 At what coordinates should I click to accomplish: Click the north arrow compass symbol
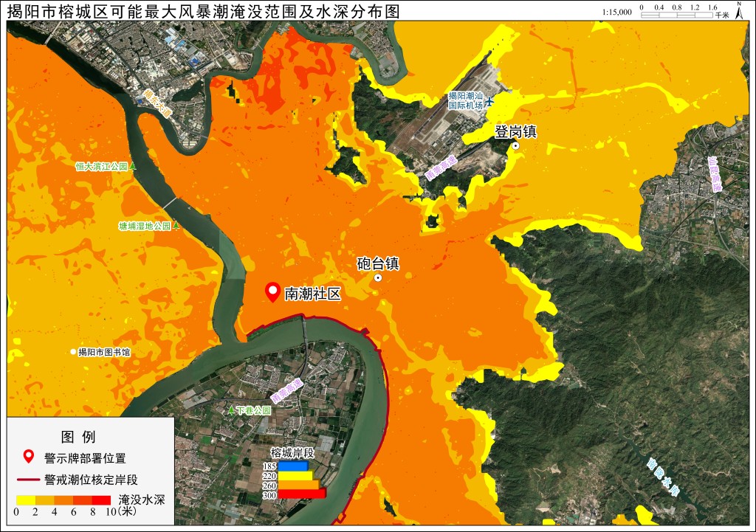(x=738, y=10)
